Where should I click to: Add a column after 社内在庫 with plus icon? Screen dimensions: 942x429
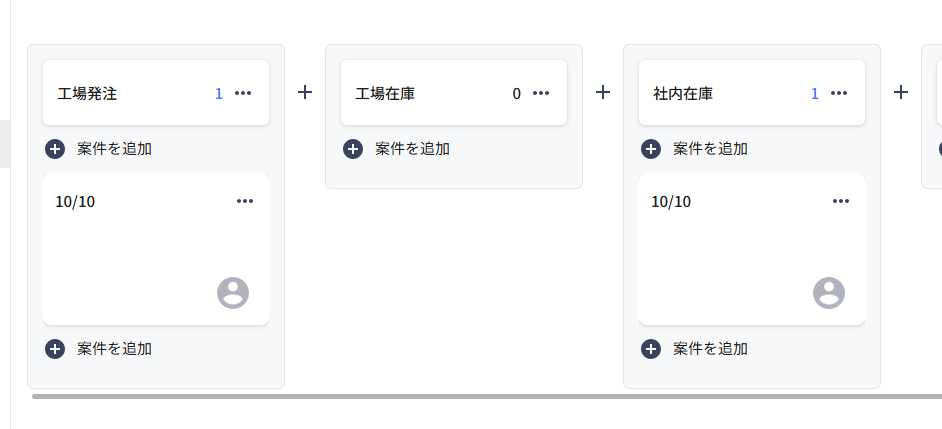pos(901,92)
